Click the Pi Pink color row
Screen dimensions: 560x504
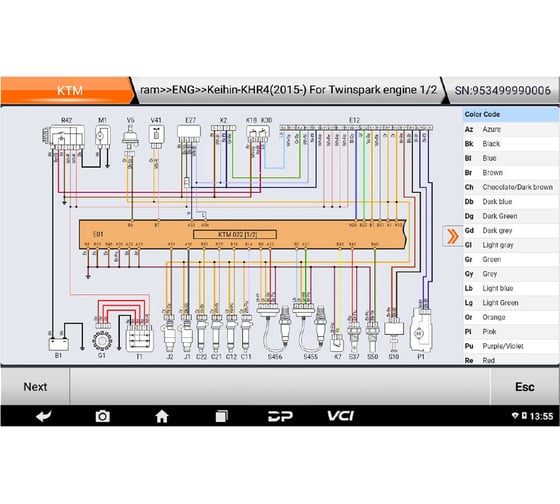click(511, 332)
